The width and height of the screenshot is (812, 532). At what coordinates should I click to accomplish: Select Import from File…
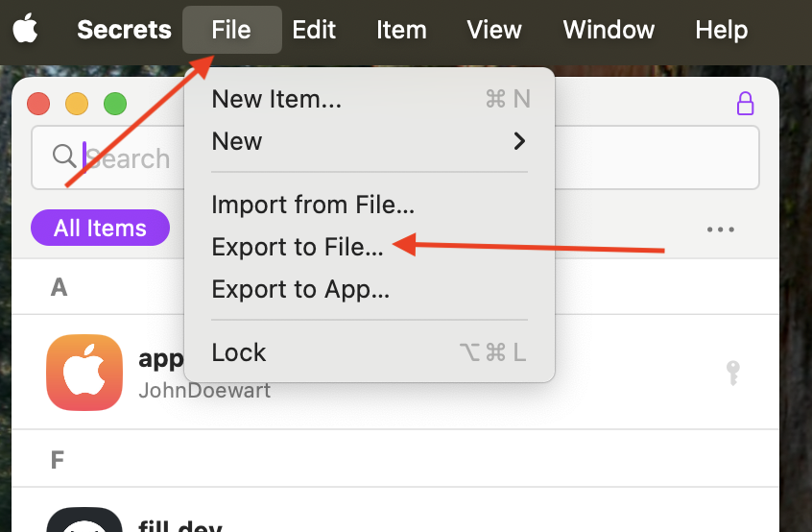click(370, 205)
